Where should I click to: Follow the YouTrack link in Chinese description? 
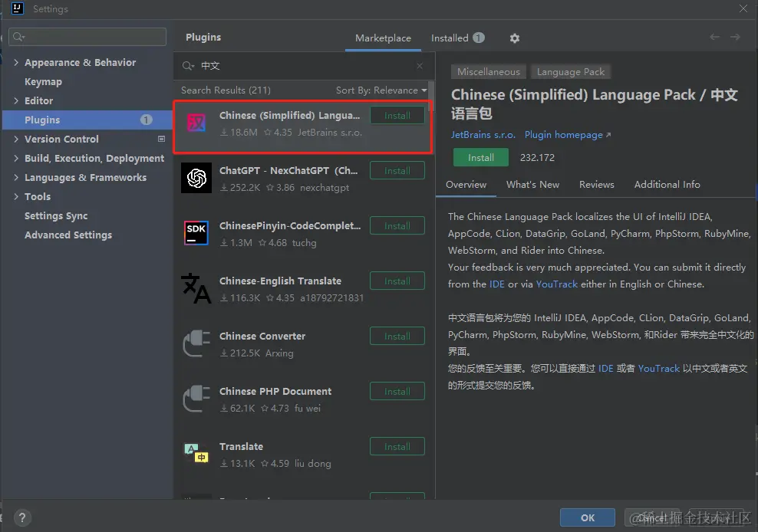coord(659,368)
